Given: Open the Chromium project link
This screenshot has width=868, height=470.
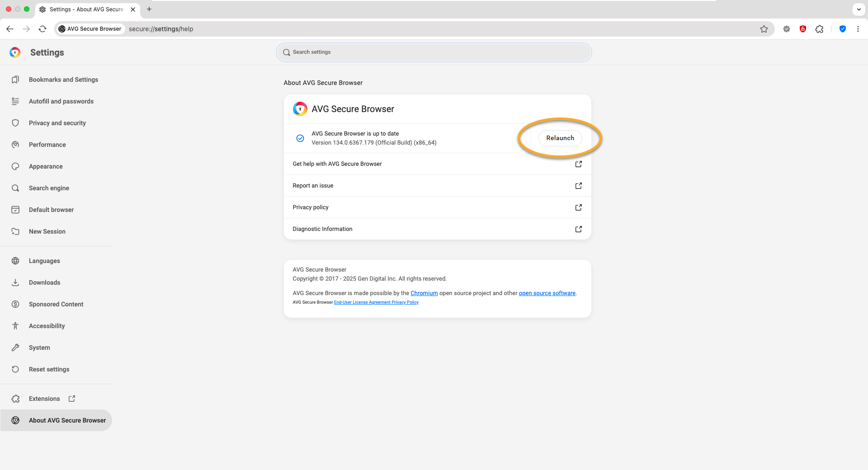Looking at the screenshot, I should click(424, 293).
